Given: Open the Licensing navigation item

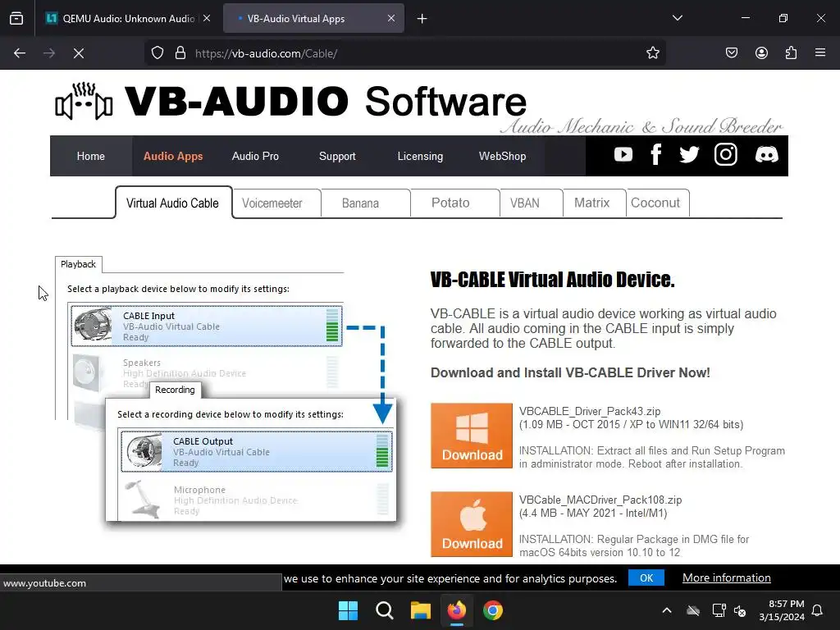Looking at the screenshot, I should pos(420,156).
